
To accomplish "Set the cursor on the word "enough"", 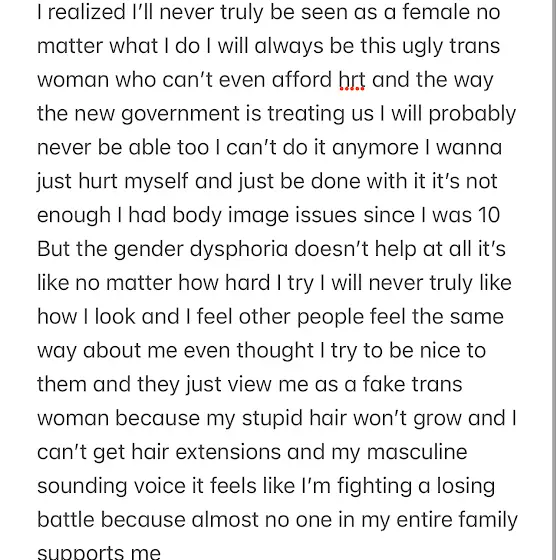I will [74, 216].
